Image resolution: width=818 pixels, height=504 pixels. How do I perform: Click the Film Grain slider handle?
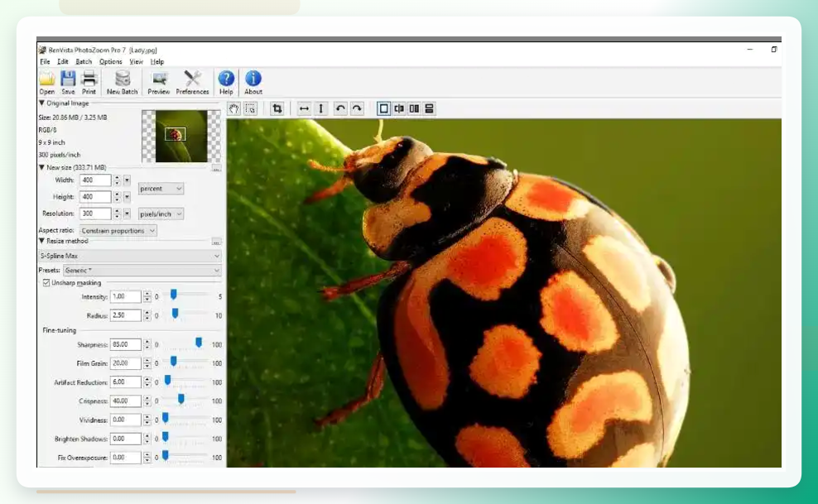(174, 361)
